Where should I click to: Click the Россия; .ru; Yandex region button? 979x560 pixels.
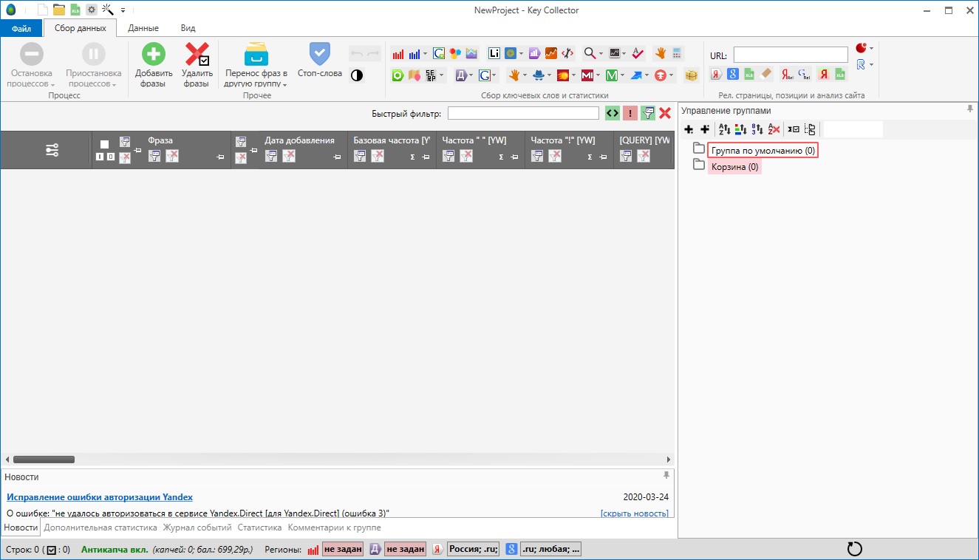[473, 549]
